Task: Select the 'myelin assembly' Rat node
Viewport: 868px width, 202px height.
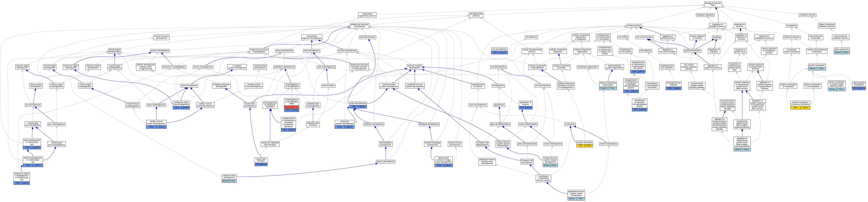Action: pos(584,144)
